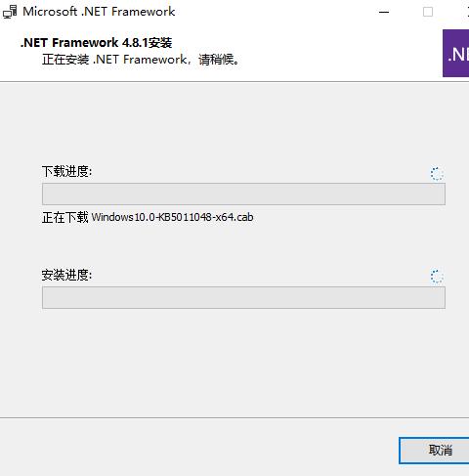Screen dimensions: 469x476
Task: Click the purple .NET logo
Action: pos(455,54)
